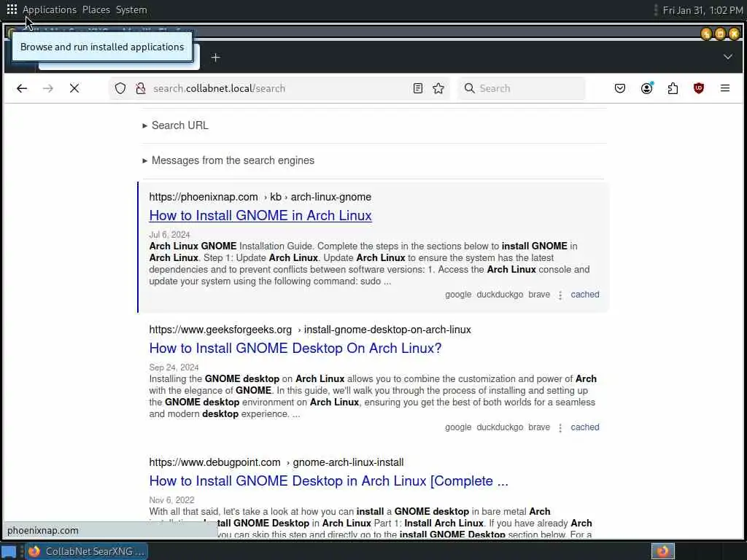Click the www.debugpoint.com result URL
This screenshot has height=560, width=747.
(276, 463)
